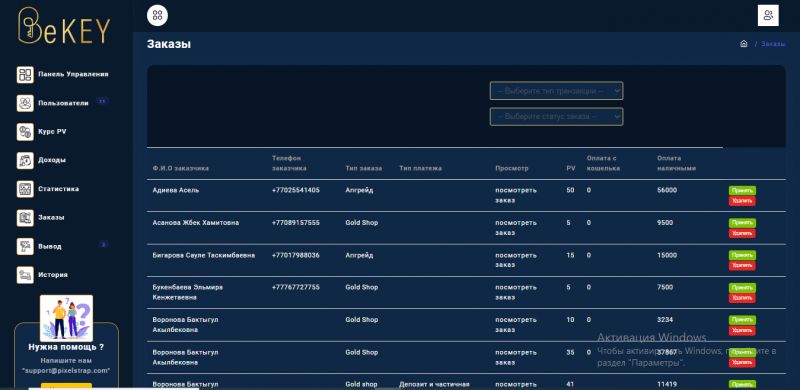Image resolution: width=800 pixels, height=390 pixels.
Task: Click the Курс PV sidebar icon
Action: pos(25,132)
